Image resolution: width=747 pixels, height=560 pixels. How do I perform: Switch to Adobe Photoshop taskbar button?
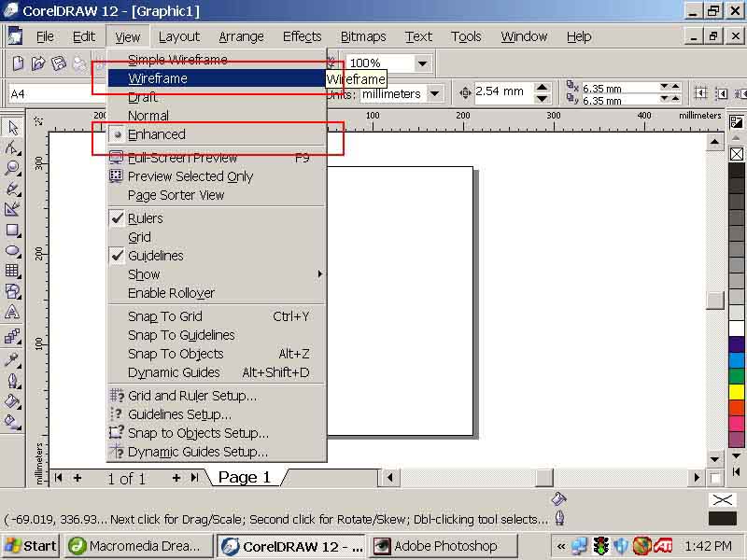click(444, 546)
